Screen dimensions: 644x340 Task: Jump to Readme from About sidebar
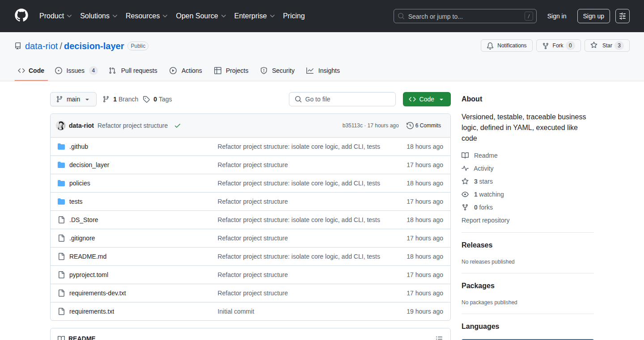coord(479,155)
